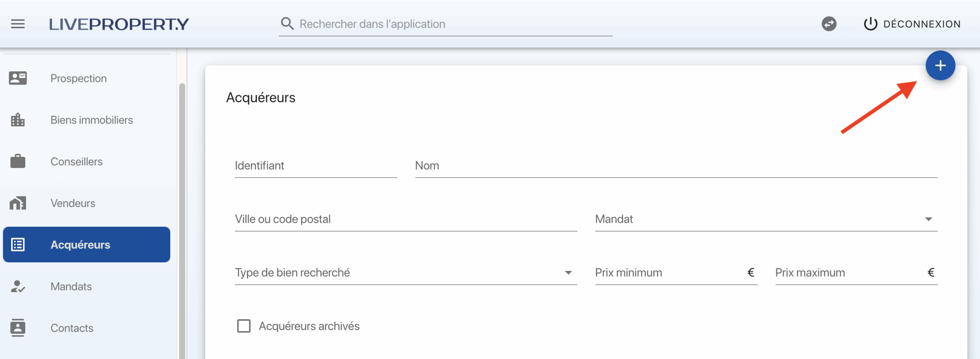This screenshot has width=980, height=359.
Task: Click the DÉCONNEXION logout button
Action: click(x=912, y=24)
